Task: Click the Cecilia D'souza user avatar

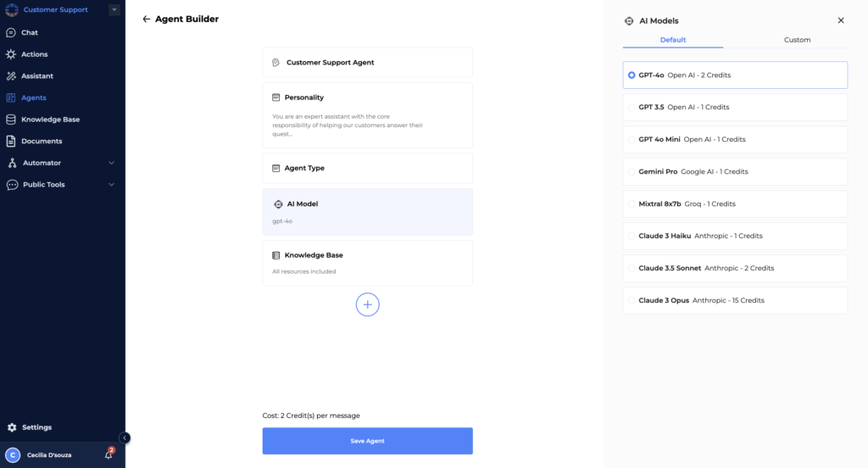Action: point(12,454)
